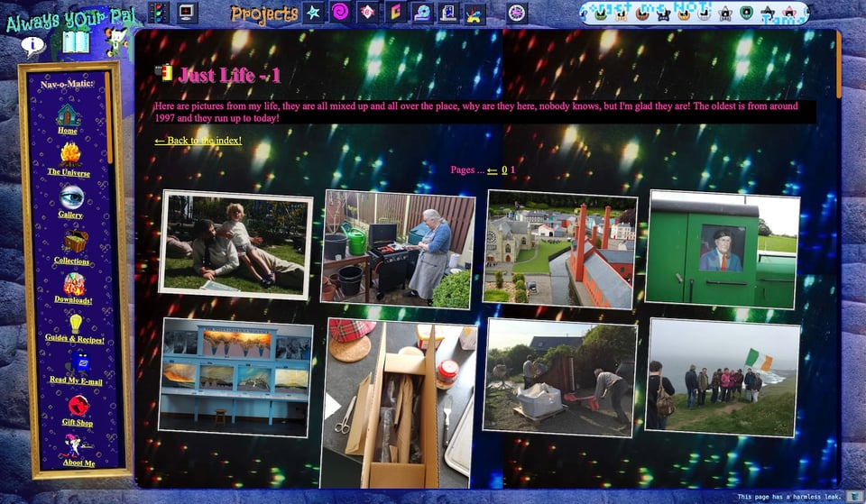Open photo of blue museum display cabinet
This screenshot has height=504, width=866.
(235, 378)
